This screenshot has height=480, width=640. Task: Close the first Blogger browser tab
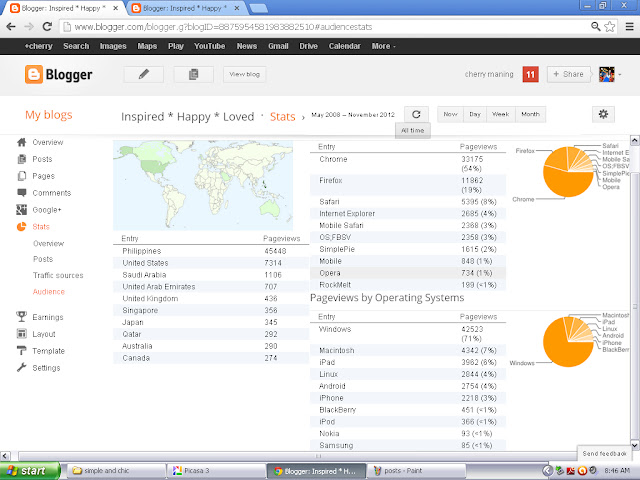(116, 8)
